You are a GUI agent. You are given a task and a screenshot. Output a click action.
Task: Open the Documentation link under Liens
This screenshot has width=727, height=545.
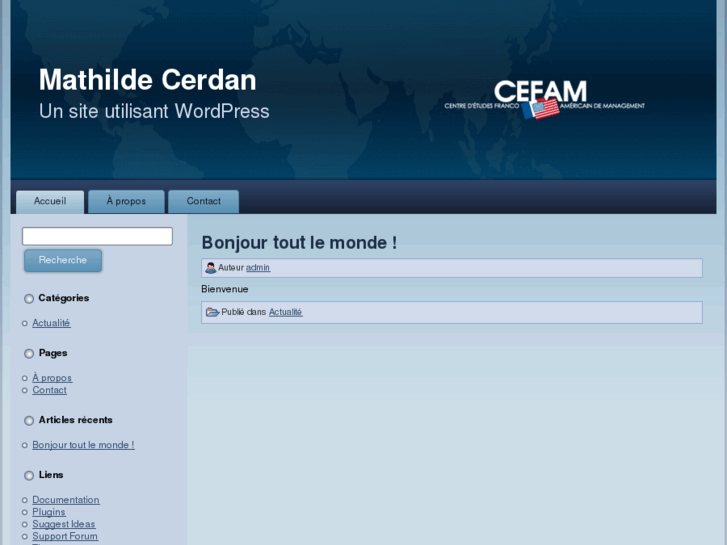pos(66,500)
